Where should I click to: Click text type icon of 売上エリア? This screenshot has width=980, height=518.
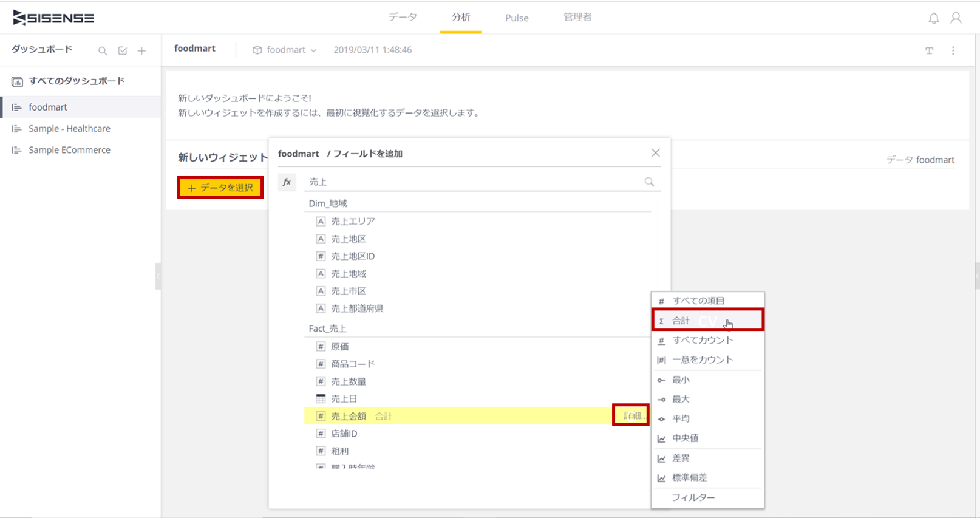321,221
